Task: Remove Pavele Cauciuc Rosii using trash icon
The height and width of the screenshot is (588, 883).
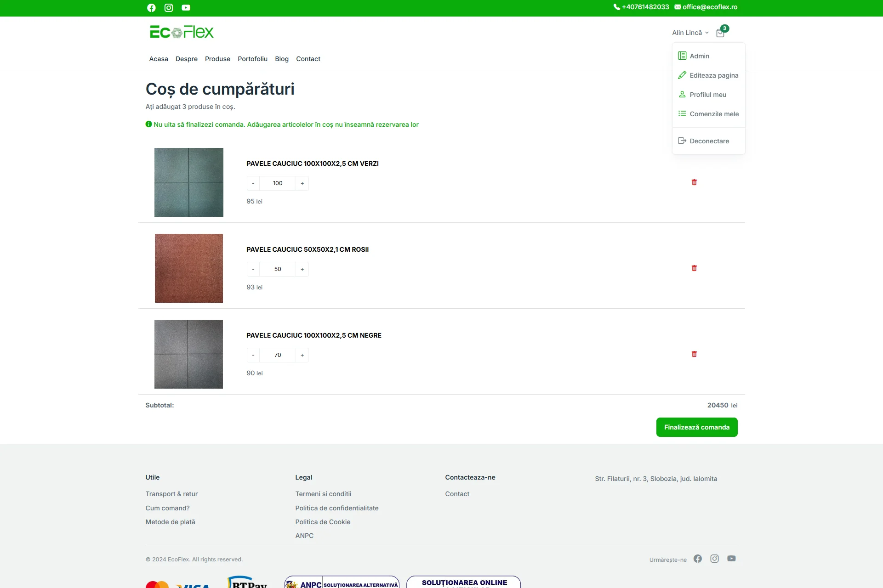Action: (x=694, y=268)
